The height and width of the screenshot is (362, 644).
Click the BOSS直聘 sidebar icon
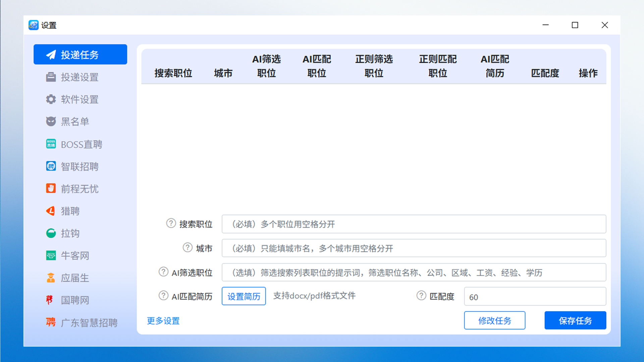coord(51,144)
